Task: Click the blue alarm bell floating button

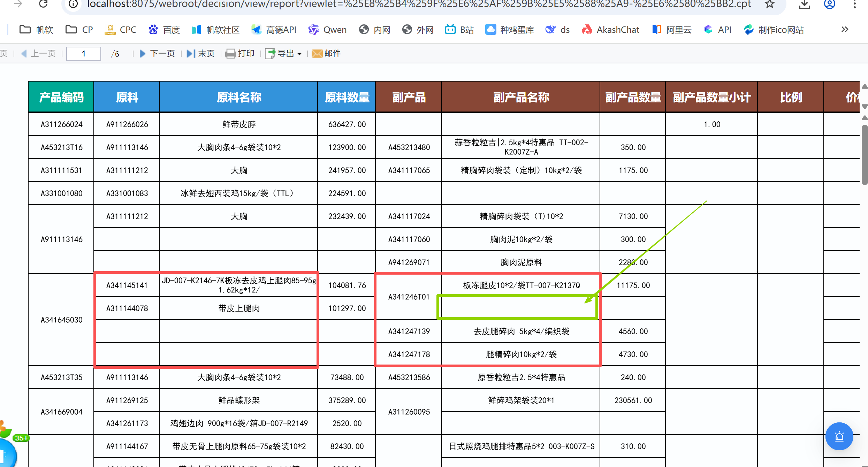Action: [x=839, y=436]
